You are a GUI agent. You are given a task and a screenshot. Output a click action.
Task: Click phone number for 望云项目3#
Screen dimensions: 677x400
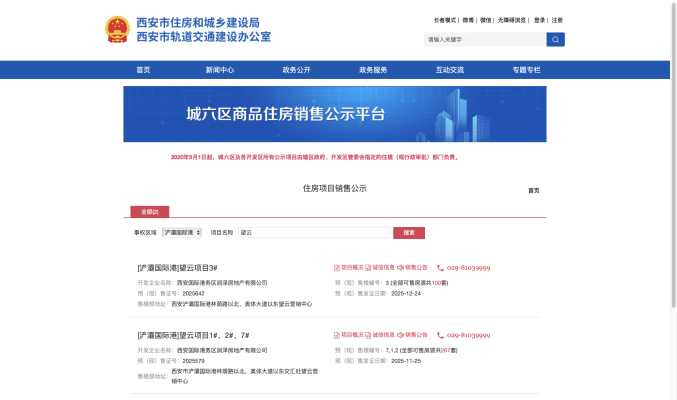(468, 268)
